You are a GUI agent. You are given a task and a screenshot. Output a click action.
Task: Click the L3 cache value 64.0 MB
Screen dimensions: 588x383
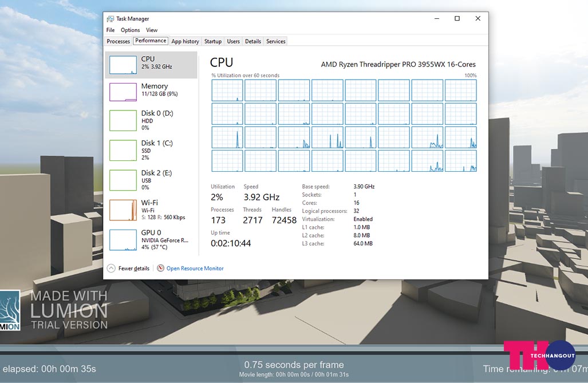click(363, 243)
